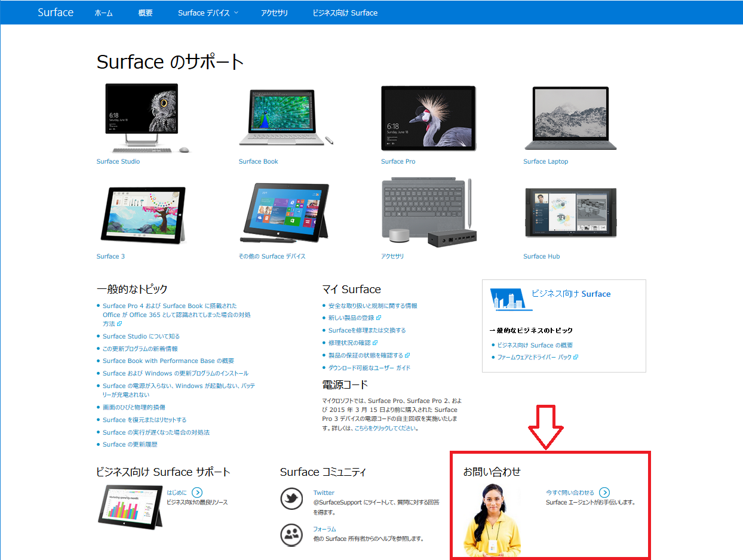Open Surface の更新履歴 link
Viewport: 743px width, 560px height.
pos(130,444)
